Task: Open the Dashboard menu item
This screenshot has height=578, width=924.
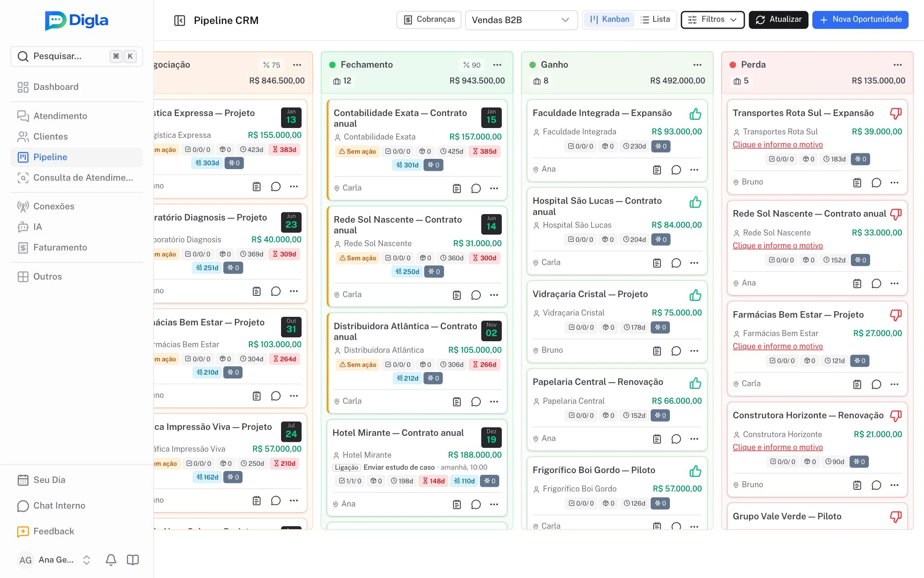Action: [77, 87]
